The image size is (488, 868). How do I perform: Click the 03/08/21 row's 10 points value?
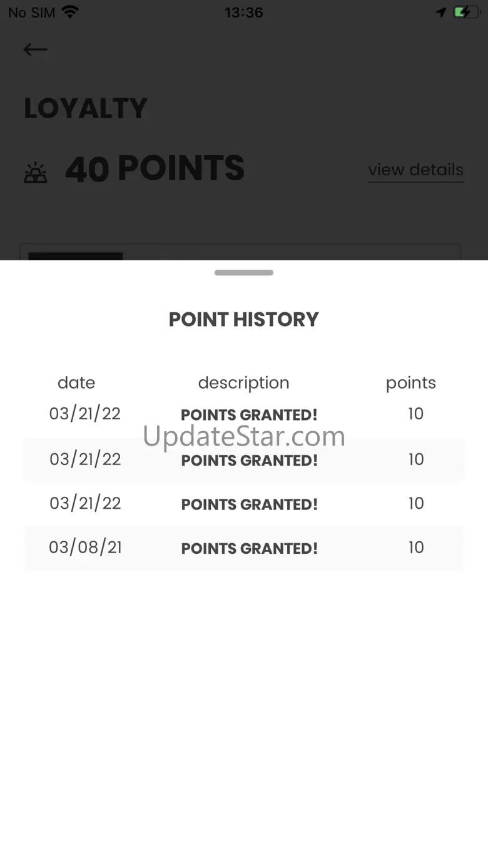click(416, 548)
